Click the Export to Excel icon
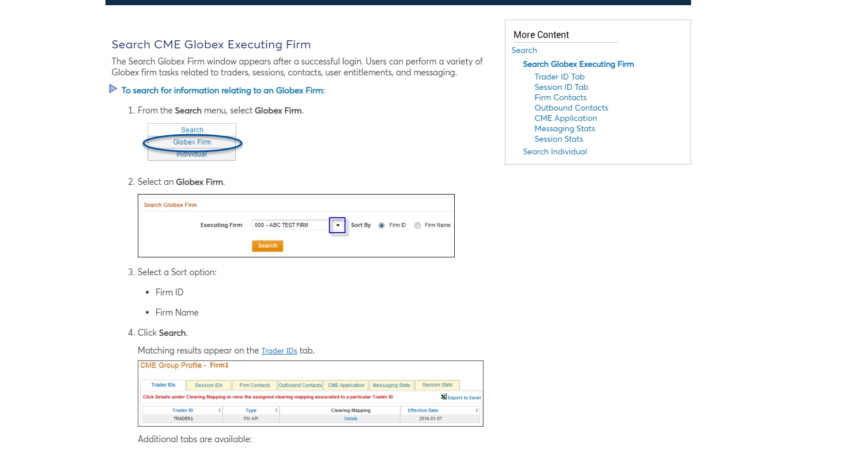 pos(444,397)
